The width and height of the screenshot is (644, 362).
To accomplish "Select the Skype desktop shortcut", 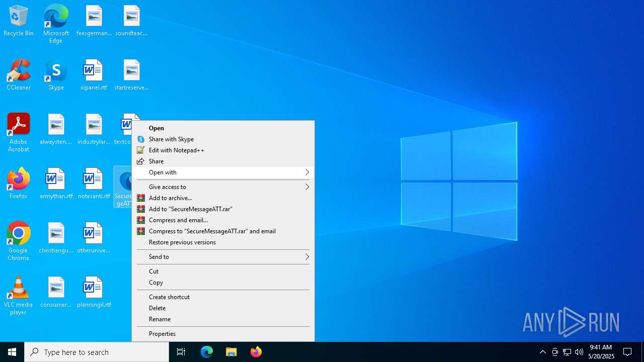I will pyautogui.click(x=56, y=75).
